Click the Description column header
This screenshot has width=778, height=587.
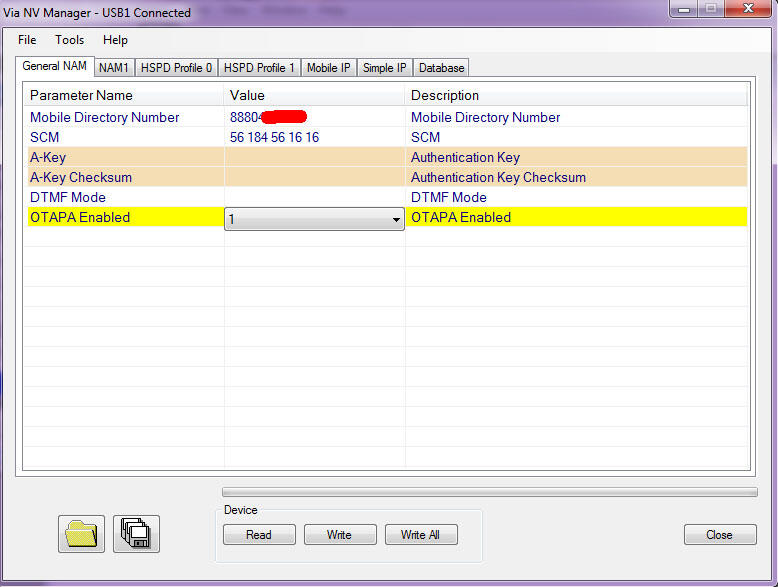point(576,95)
